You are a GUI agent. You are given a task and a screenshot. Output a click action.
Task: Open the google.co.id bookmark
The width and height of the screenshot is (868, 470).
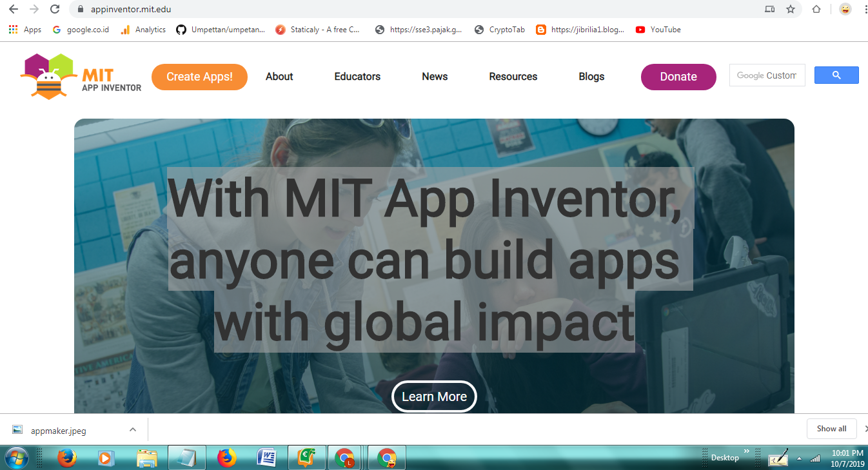(81, 30)
